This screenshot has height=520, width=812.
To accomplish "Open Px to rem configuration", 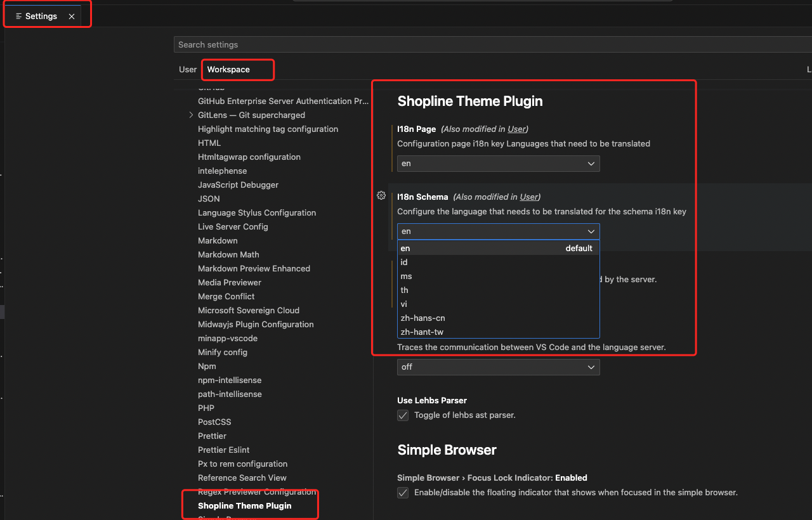I will 242,464.
